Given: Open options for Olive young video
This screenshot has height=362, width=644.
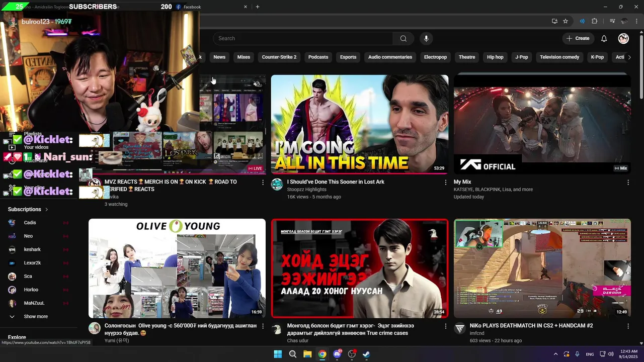Looking at the screenshot, I should (x=263, y=326).
